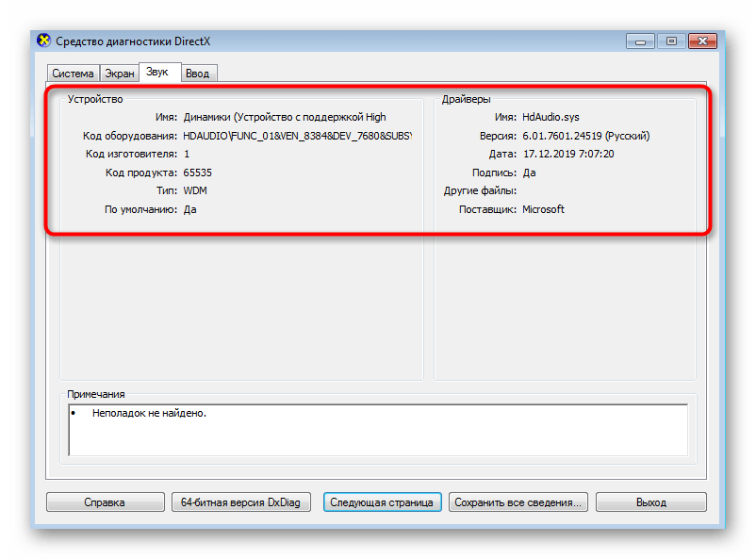Click the DirectX diagnostic tool title icon
756x559 pixels.
[x=44, y=41]
